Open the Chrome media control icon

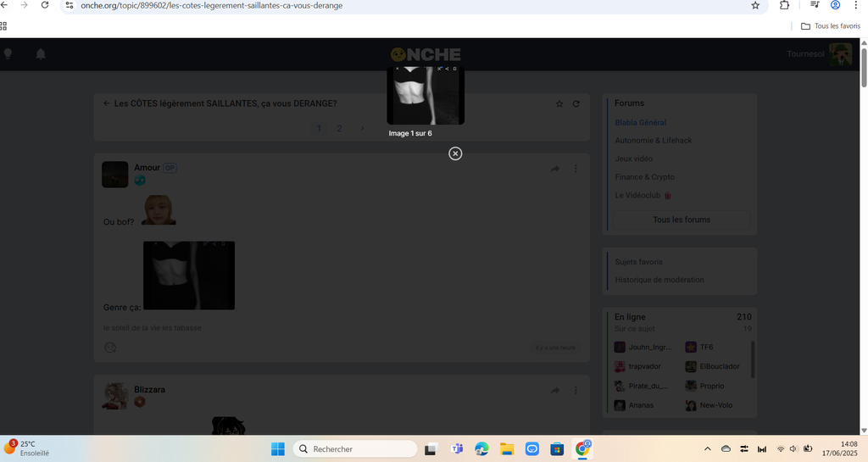point(815,5)
